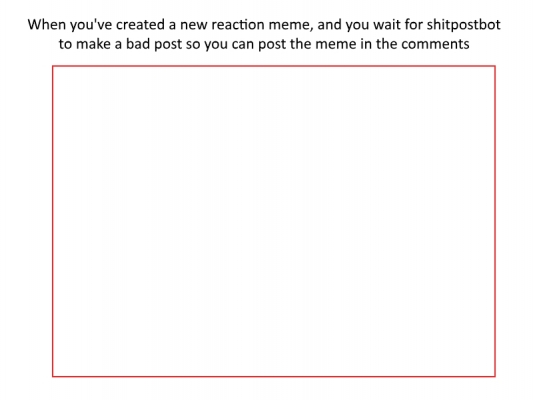Image resolution: width=533 pixels, height=400 pixels.
Task: Click the right border of the red frame
Action: click(495, 221)
